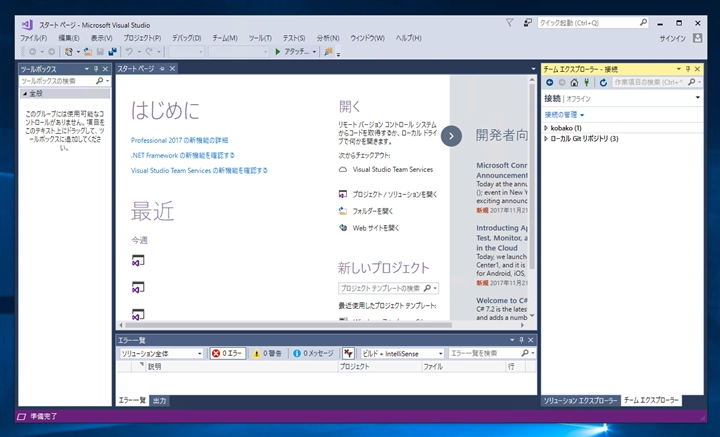Screen dimensions: 720x437
Task: Click the send feedback icon
Action: [528, 22]
